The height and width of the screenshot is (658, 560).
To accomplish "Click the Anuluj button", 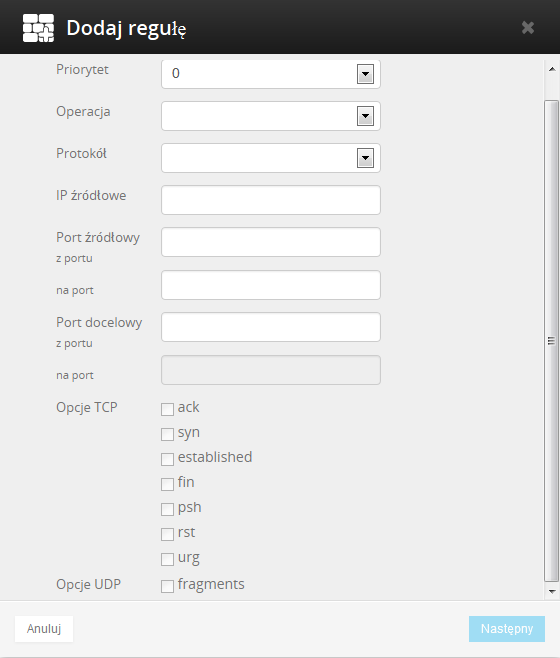I will (44, 629).
